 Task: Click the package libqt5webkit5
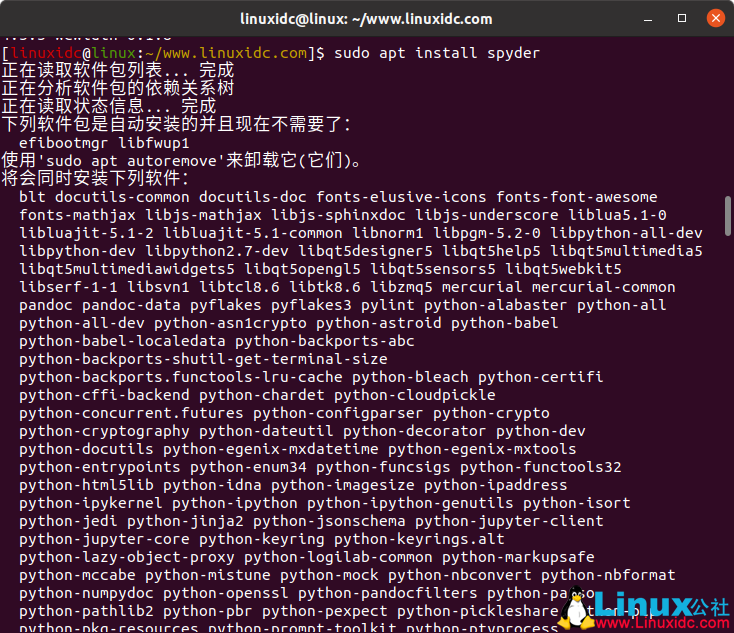coord(563,269)
